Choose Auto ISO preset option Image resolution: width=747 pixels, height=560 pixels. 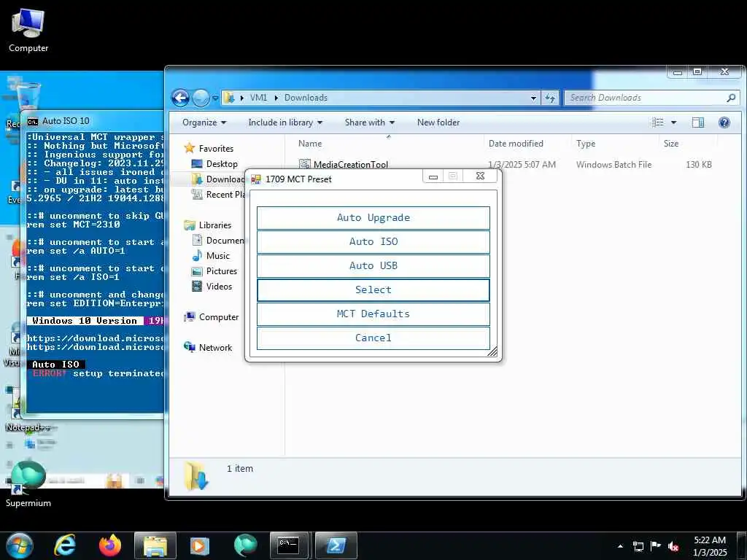coord(373,241)
